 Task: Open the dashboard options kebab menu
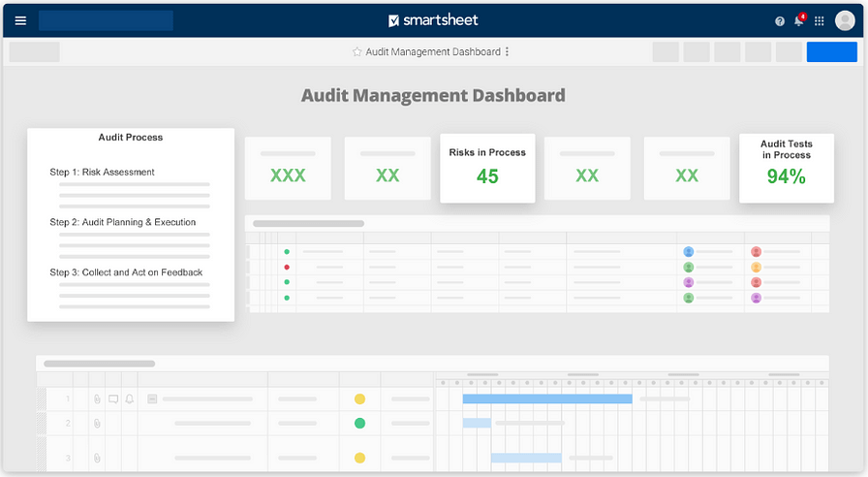click(507, 51)
